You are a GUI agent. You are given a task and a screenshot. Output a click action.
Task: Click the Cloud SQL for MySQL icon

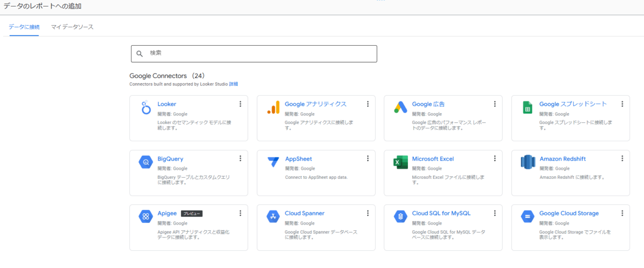click(400, 216)
